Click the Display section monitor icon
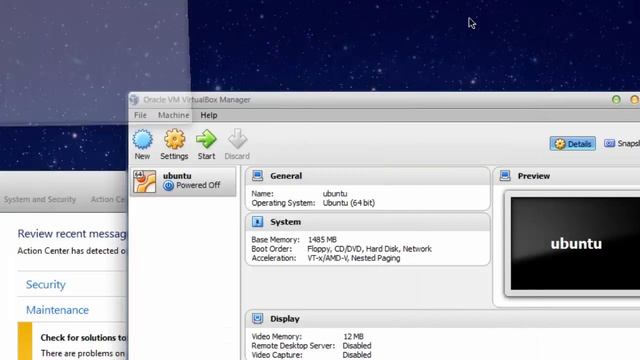The width and height of the screenshot is (640, 360). (x=258, y=318)
